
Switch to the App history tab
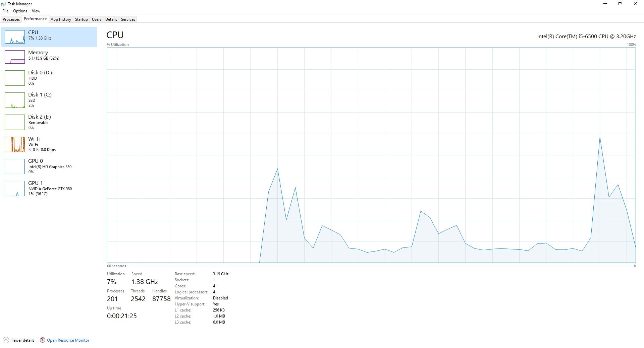61,19
